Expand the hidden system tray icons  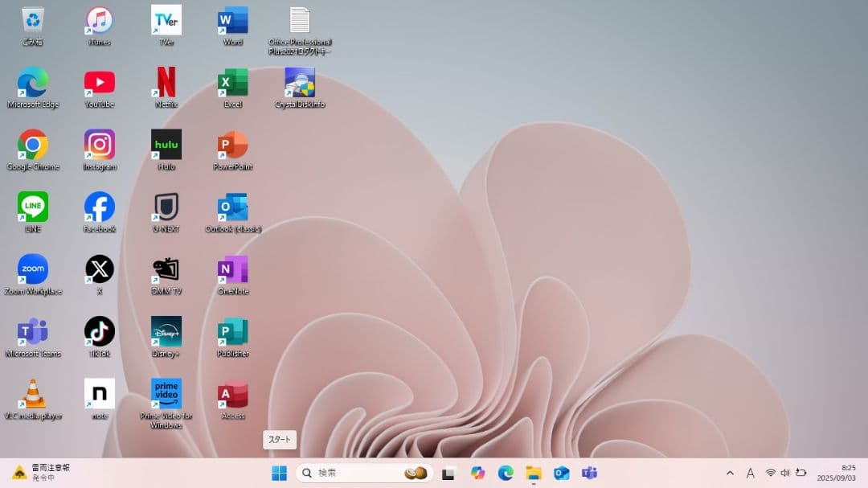[730, 473]
